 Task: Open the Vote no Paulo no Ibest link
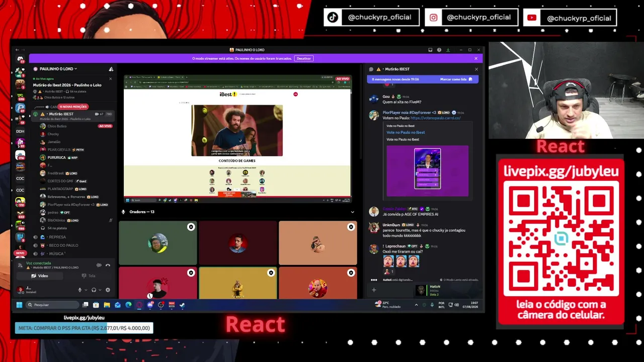[406, 132]
